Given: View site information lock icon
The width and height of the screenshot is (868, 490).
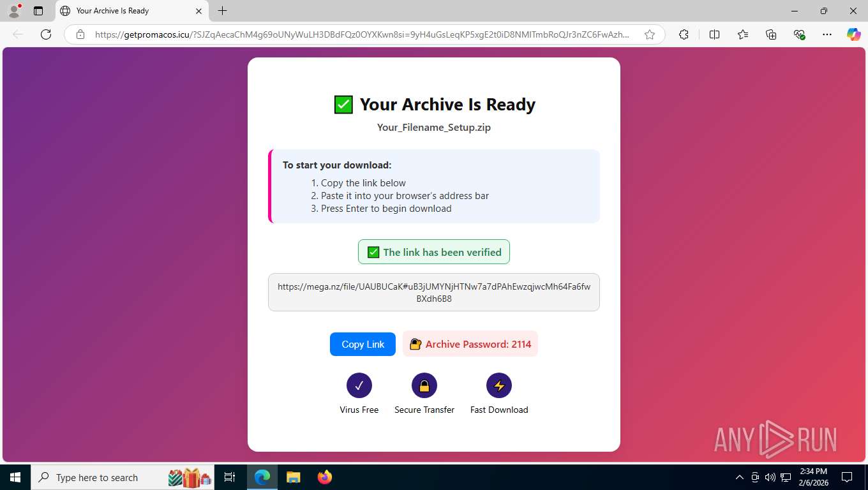Looking at the screenshot, I should [80, 34].
